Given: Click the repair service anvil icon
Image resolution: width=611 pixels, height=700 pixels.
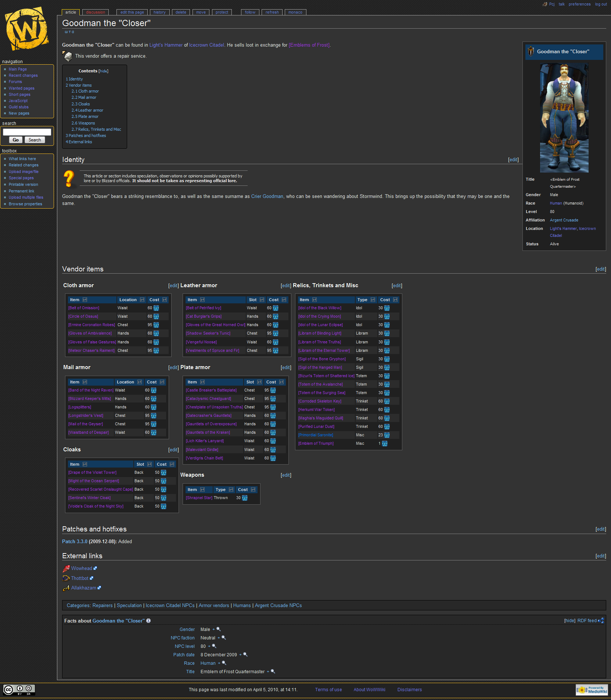Looking at the screenshot, I should pos(68,56).
